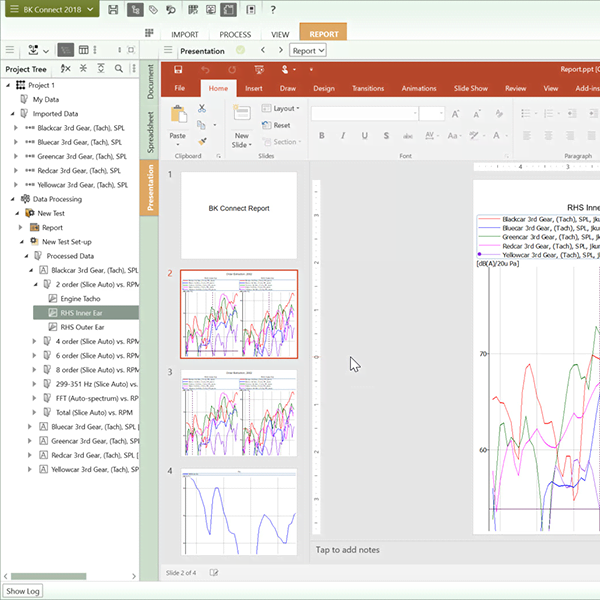Viewport: 600px width, 600px height.
Task: Click Reset button in Slides group
Action: (x=276, y=125)
